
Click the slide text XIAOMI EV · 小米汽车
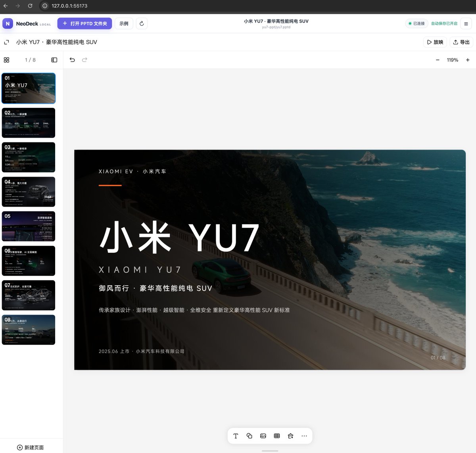click(x=132, y=171)
